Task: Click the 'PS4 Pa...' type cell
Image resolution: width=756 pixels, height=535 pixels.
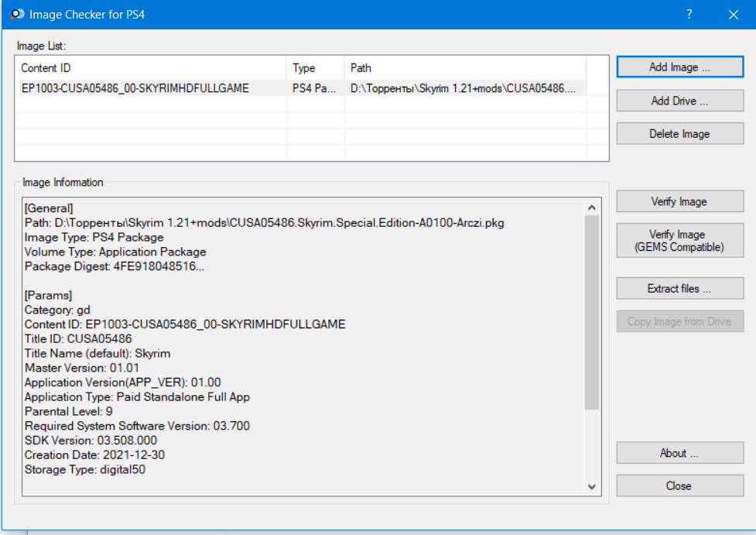Action: pyautogui.click(x=314, y=88)
